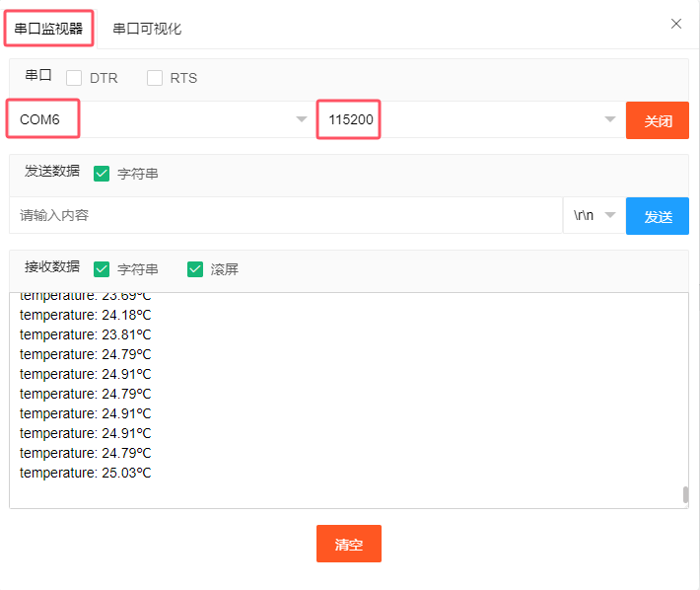Click the temperature: 24.18°C output line

pos(86,315)
